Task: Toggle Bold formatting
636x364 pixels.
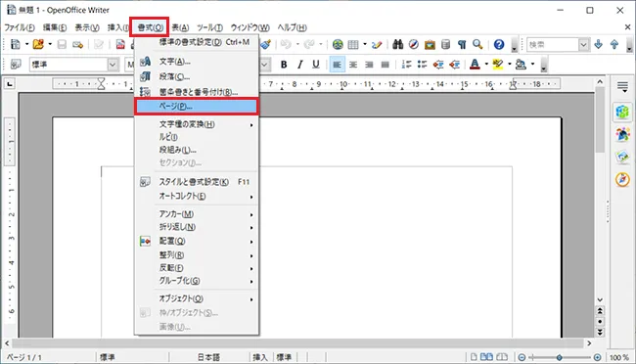Action: click(284, 65)
